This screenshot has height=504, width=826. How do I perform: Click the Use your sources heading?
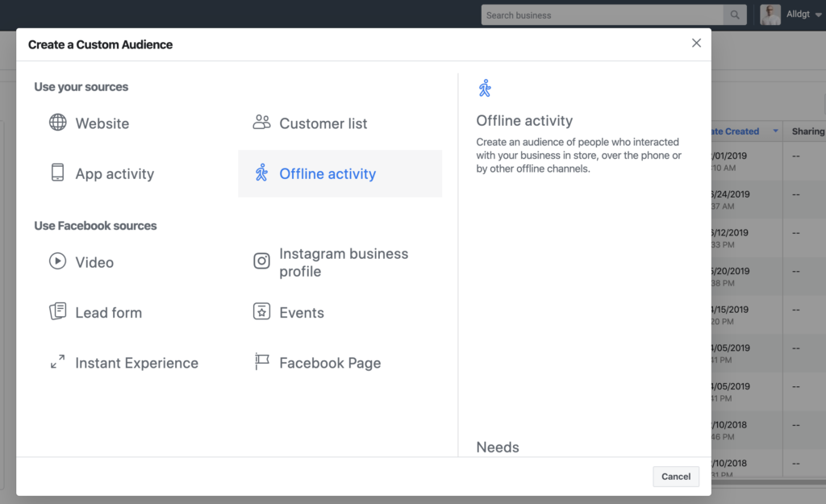click(81, 87)
